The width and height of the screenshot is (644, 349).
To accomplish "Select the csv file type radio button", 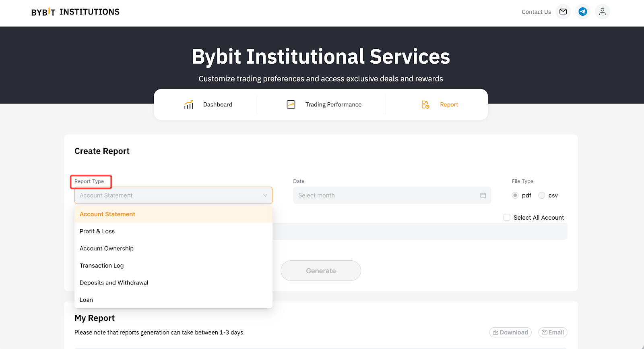I will pyautogui.click(x=542, y=195).
